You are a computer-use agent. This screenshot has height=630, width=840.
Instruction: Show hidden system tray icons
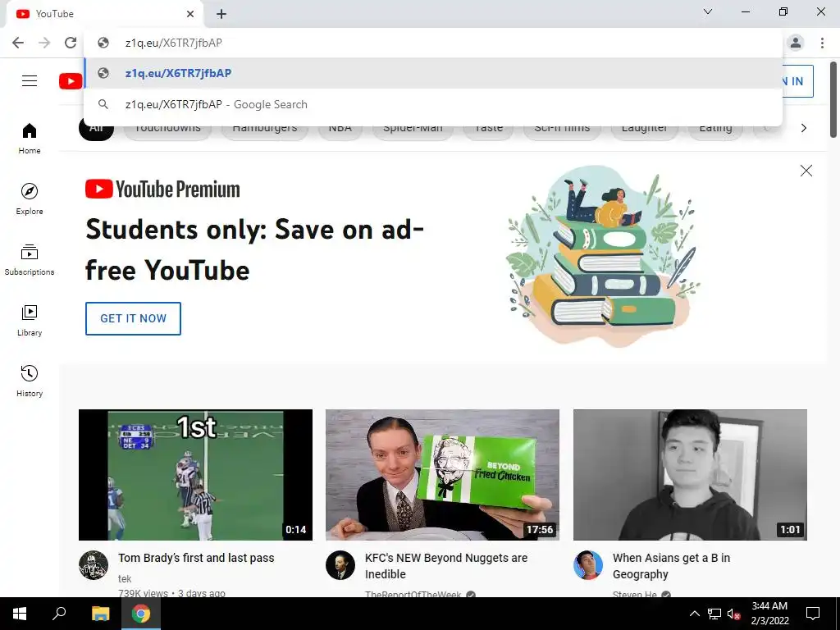694,614
